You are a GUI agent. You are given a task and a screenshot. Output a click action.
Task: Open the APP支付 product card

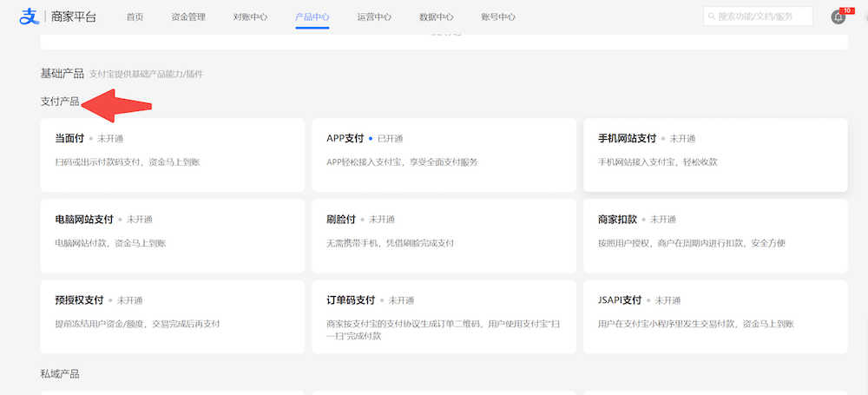[444, 155]
